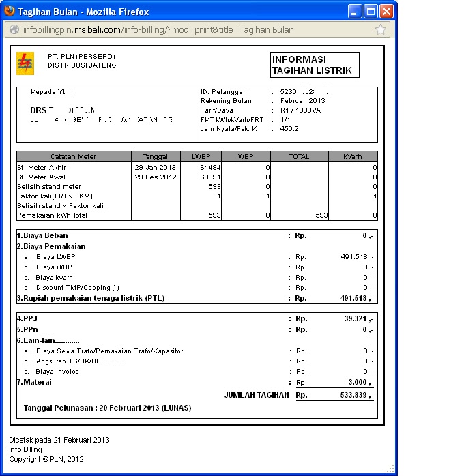The width and height of the screenshot is (464, 476).
Task: Click the globe site identity icon
Action: point(14,29)
